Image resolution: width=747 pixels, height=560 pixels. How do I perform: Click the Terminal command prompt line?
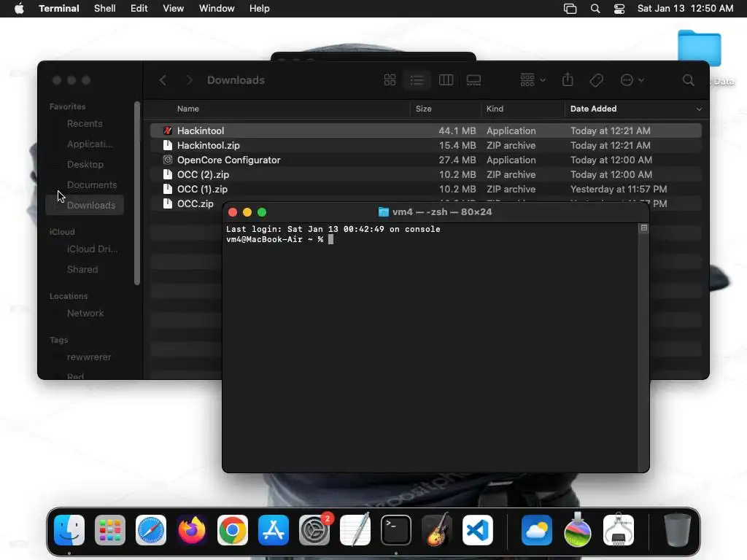[280, 239]
